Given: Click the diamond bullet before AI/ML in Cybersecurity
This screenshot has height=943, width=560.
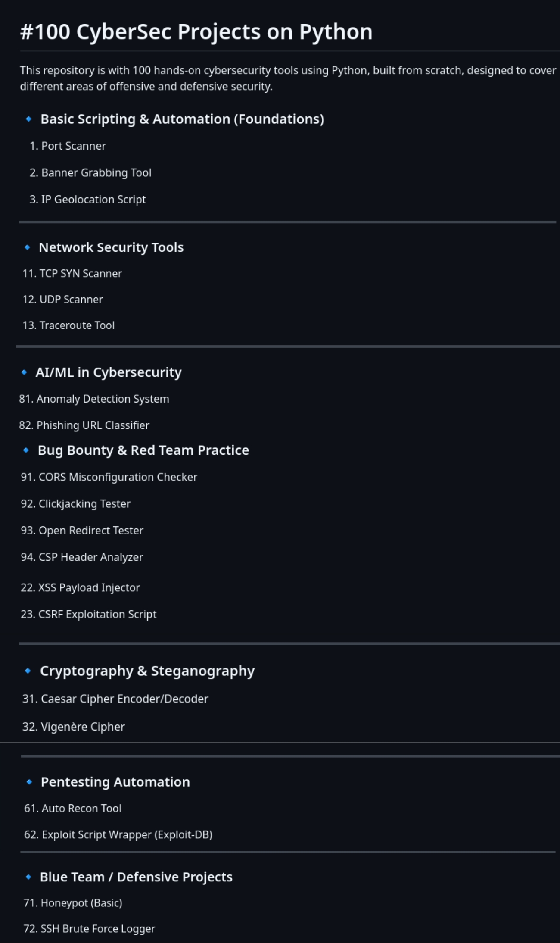Looking at the screenshot, I should pyautogui.click(x=24, y=372).
